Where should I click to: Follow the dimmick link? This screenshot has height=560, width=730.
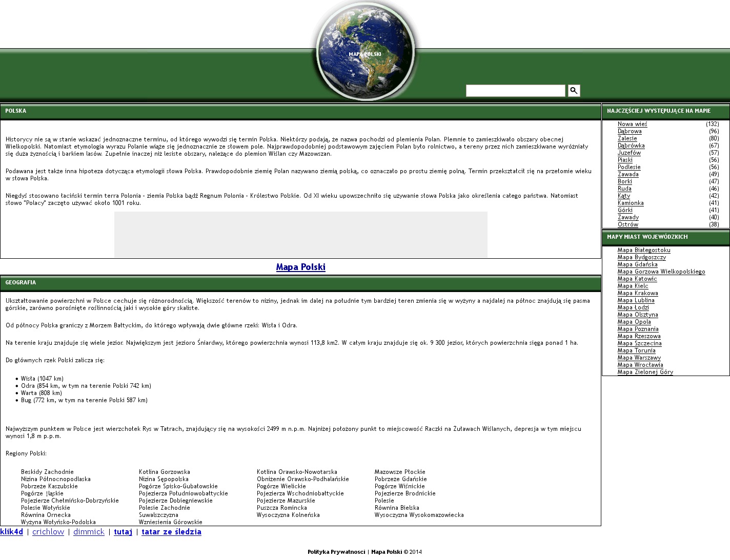(x=89, y=532)
